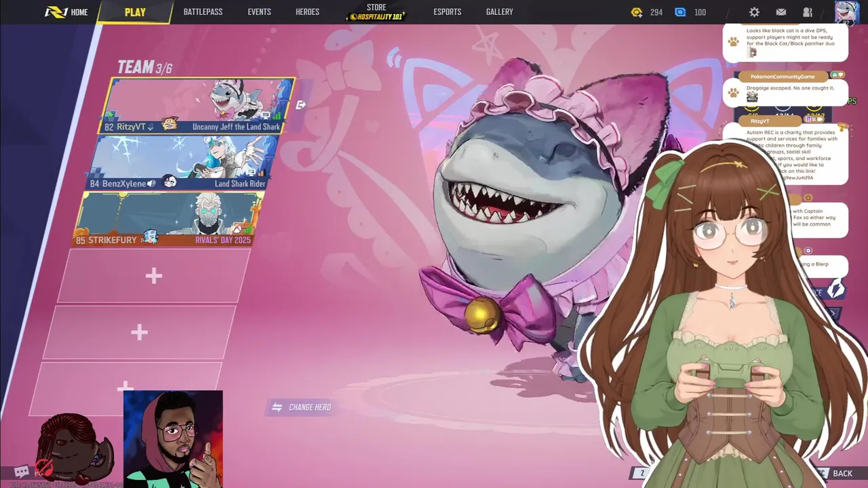
Task: Open the ESPORTS tab
Action: point(447,12)
